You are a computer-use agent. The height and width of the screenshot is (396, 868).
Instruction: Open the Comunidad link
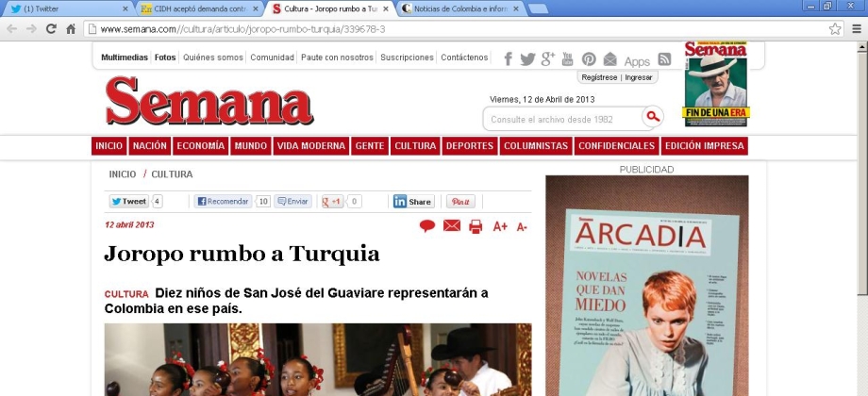[273, 58]
